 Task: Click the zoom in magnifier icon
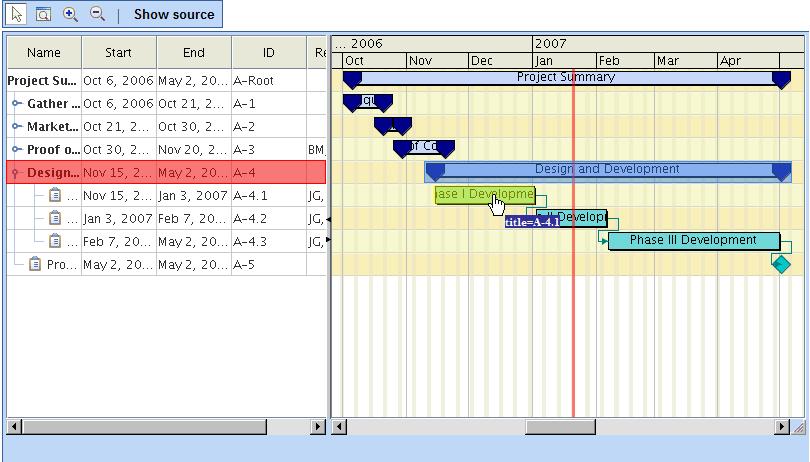(x=70, y=14)
